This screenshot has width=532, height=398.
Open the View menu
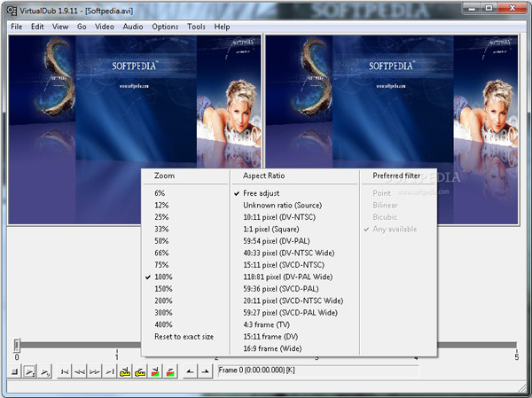(60, 27)
